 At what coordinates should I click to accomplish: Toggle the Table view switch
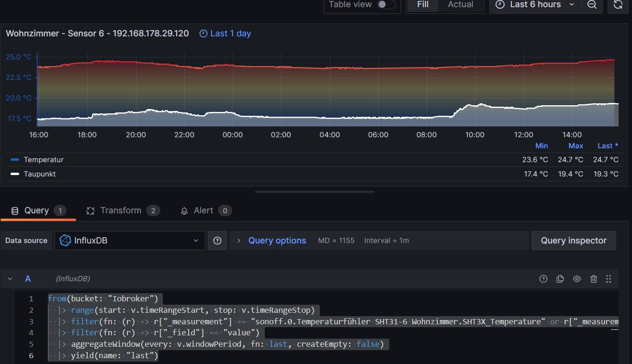click(x=386, y=4)
